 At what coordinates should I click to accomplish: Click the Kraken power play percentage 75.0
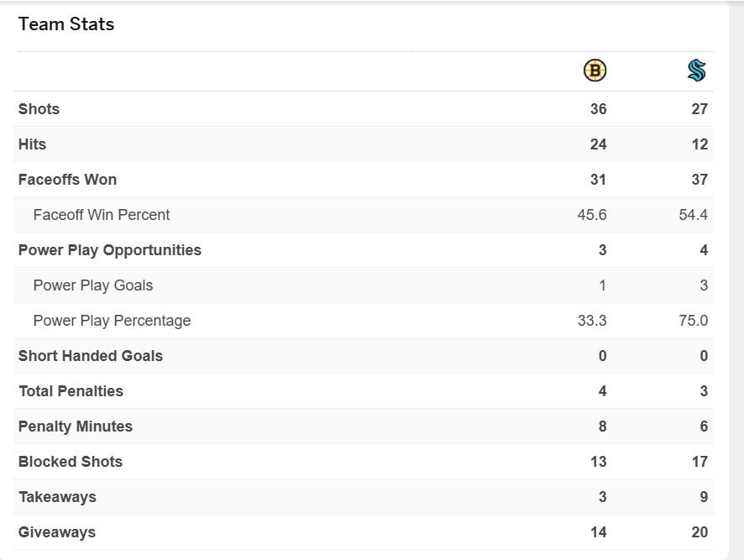click(694, 321)
